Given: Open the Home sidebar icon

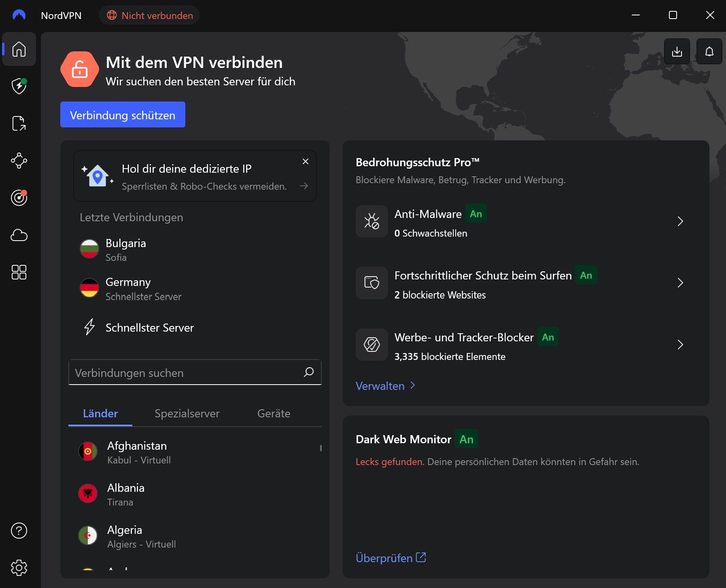Looking at the screenshot, I should [x=19, y=49].
